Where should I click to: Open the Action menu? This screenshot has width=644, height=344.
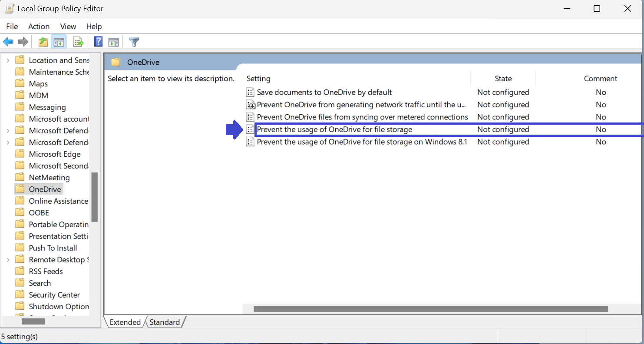point(39,26)
